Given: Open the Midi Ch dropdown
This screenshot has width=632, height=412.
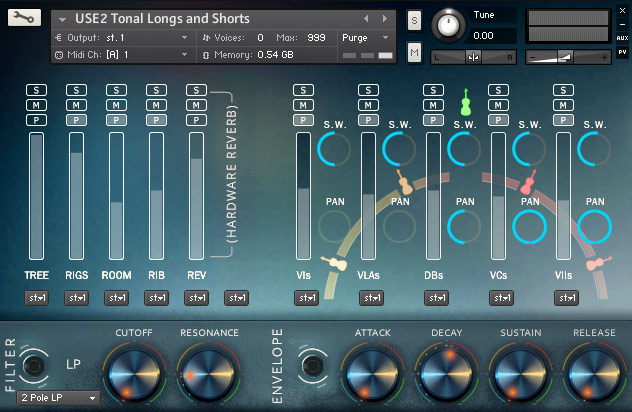Looking at the screenshot, I should [x=121, y=54].
